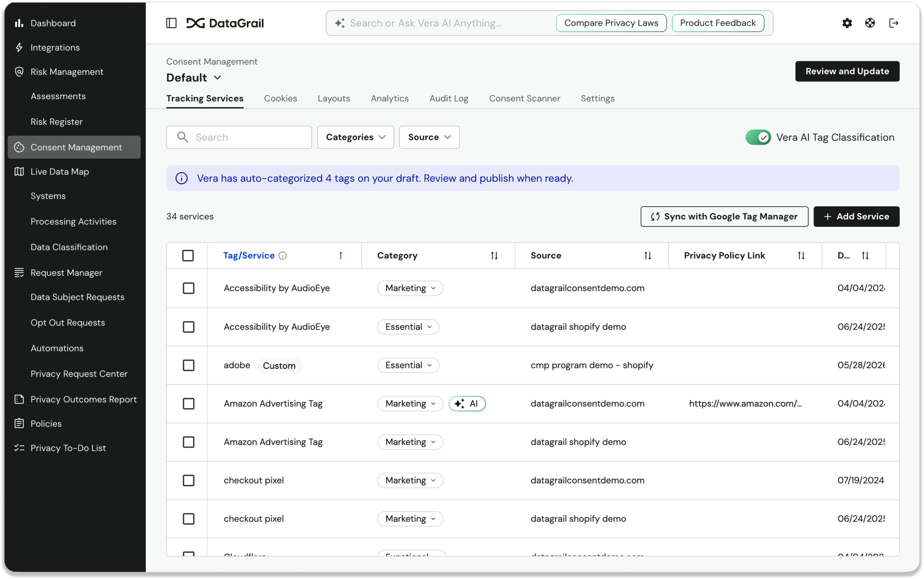The image size is (924, 579).
Task: Click the Product Feedback button
Action: click(718, 23)
